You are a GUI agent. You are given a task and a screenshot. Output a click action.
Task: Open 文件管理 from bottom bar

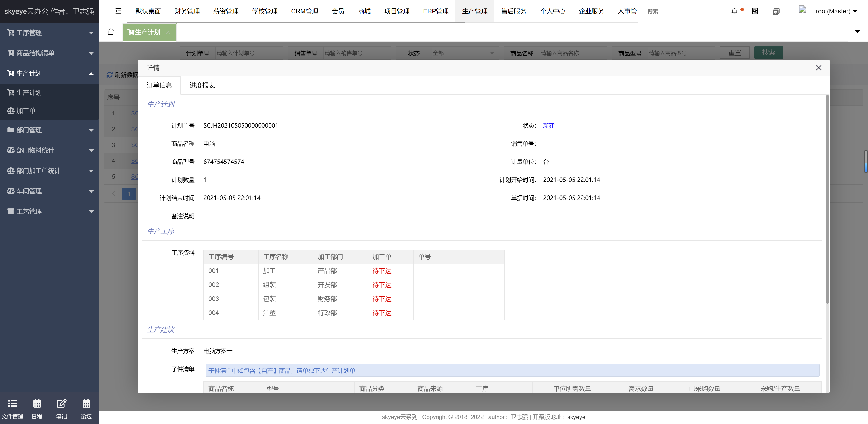12,409
